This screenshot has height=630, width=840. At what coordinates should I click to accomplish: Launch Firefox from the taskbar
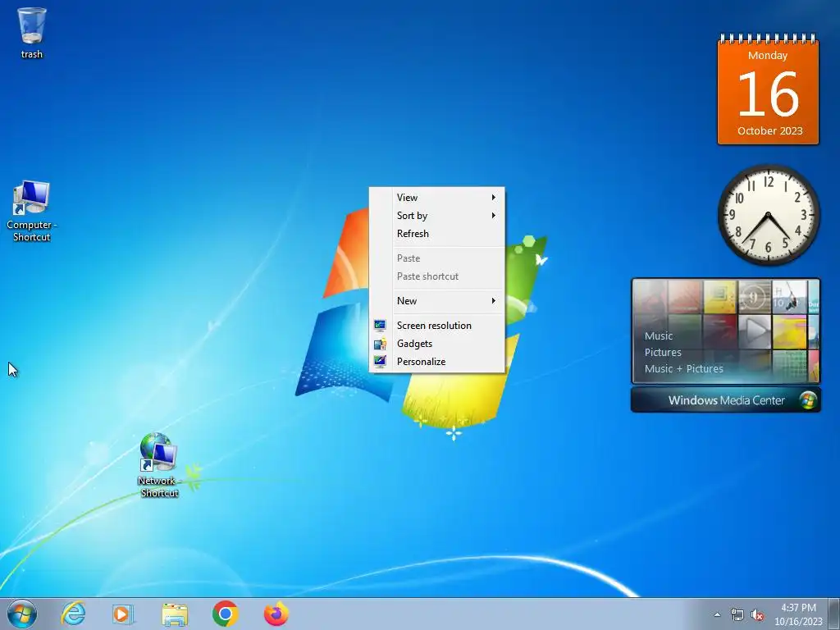click(276, 614)
